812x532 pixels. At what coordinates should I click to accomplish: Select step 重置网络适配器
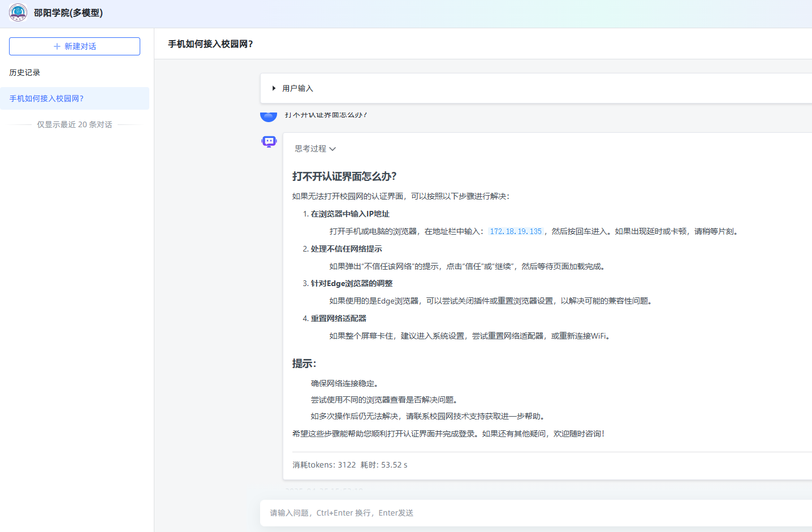pos(338,318)
